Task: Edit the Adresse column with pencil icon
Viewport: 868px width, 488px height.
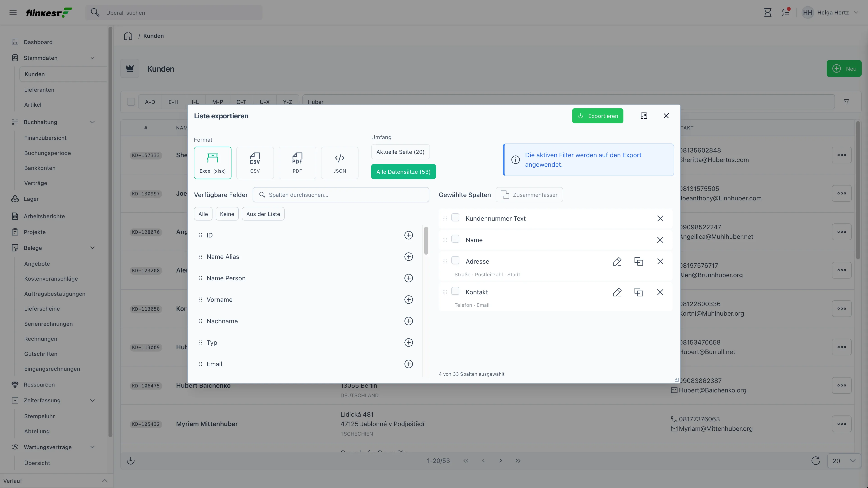Action: [617, 261]
